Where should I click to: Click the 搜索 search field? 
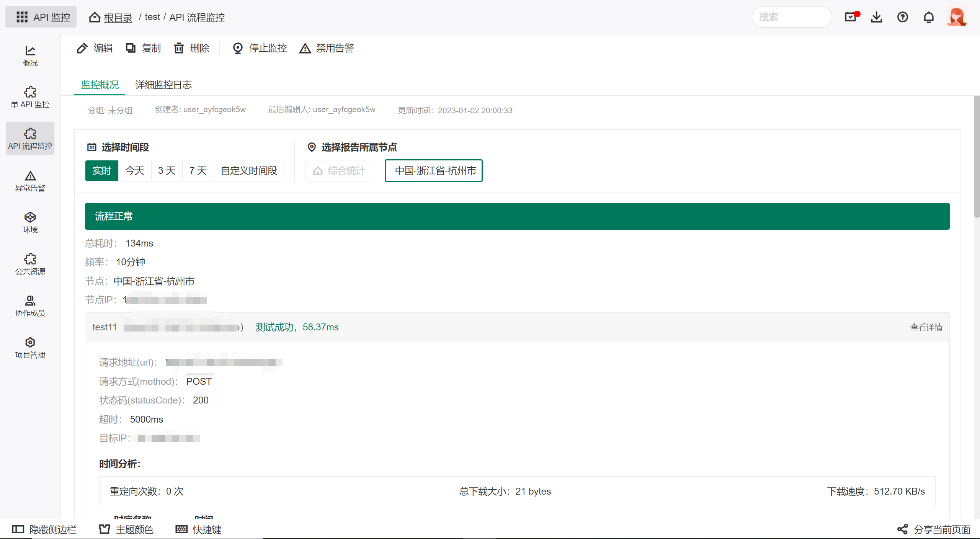(x=792, y=17)
